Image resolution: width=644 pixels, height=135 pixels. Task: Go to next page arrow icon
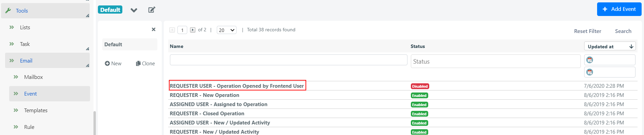tap(193, 30)
